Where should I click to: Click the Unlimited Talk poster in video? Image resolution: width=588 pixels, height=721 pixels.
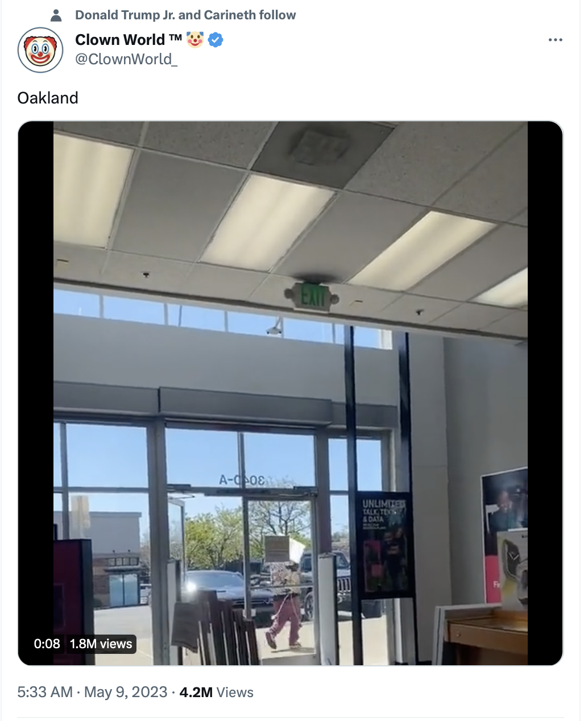(386, 545)
